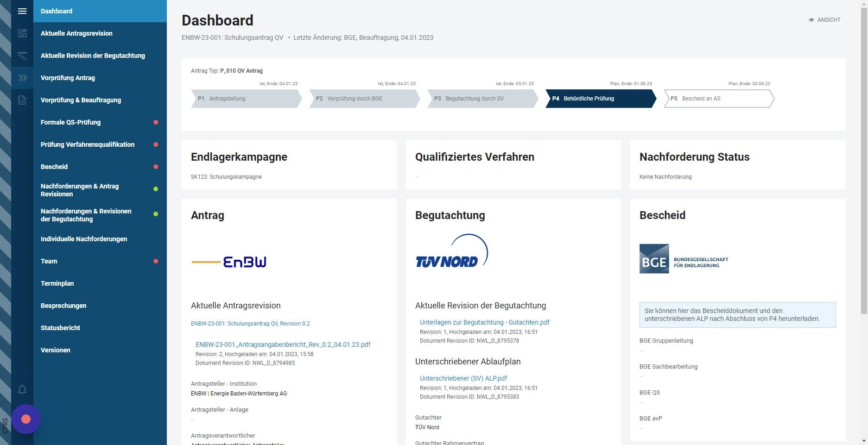Open notifications via the bell icon
This screenshot has height=445, width=868.
point(22,389)
